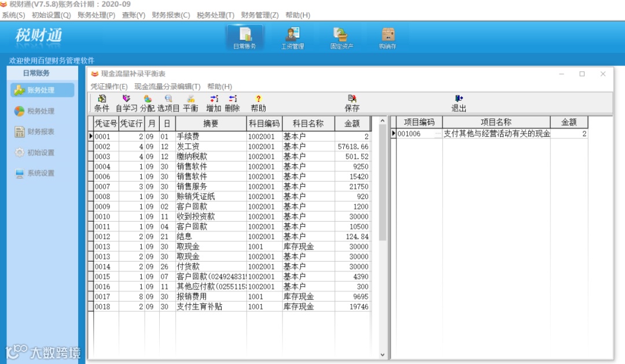
Task: Open the 财务管理(Z) menu
Action: coord(260,15)
